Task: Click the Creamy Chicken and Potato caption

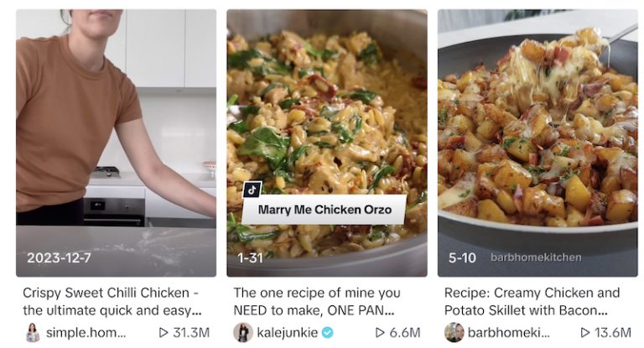Action: pos(532,302)
